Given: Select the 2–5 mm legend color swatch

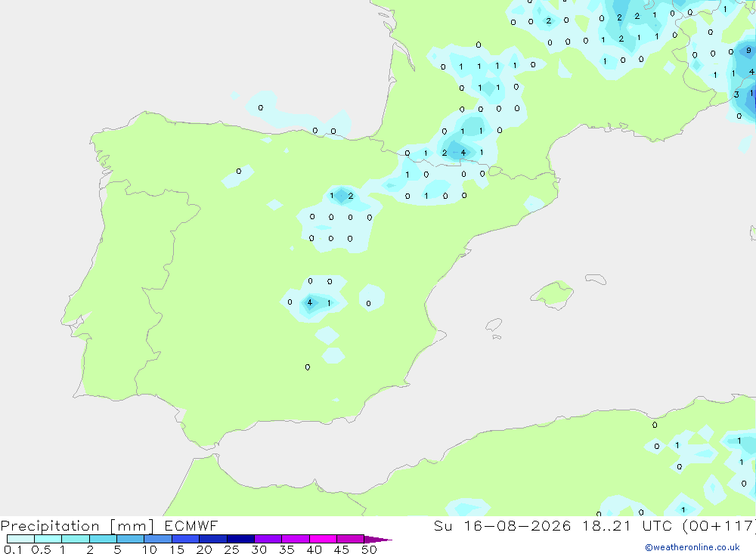Looking at the screenshot, I should pos(103,539).
